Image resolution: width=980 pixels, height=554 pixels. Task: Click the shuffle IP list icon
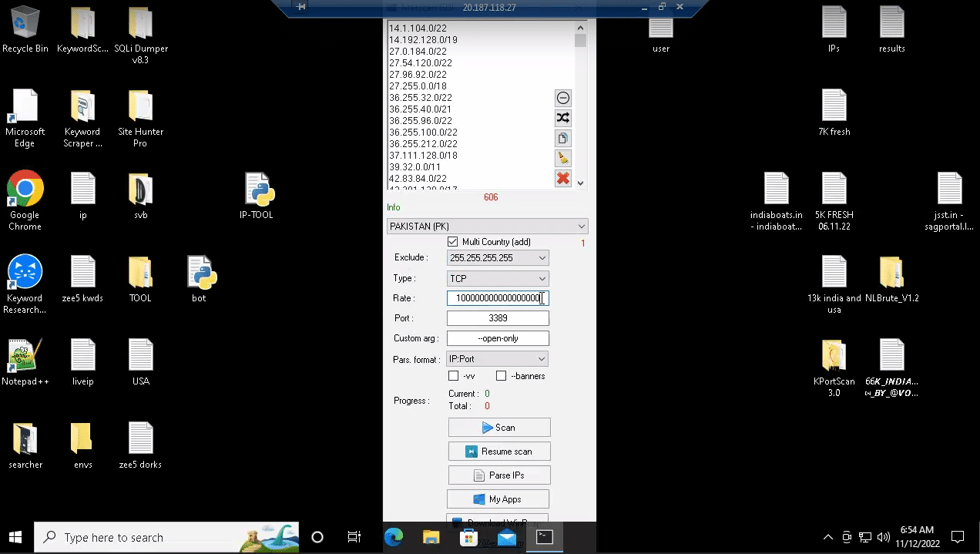[x=563, y=118]
